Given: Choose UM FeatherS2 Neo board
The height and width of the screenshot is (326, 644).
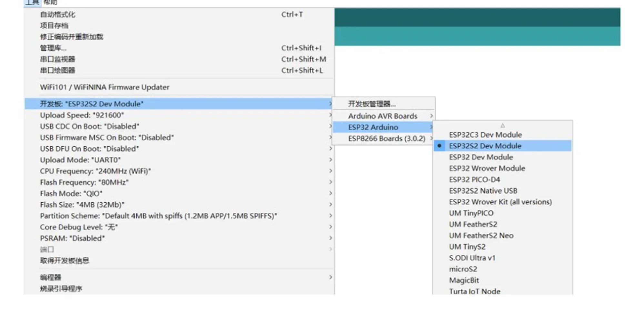Looking at the screenshot, I should (x=503, y=235).
